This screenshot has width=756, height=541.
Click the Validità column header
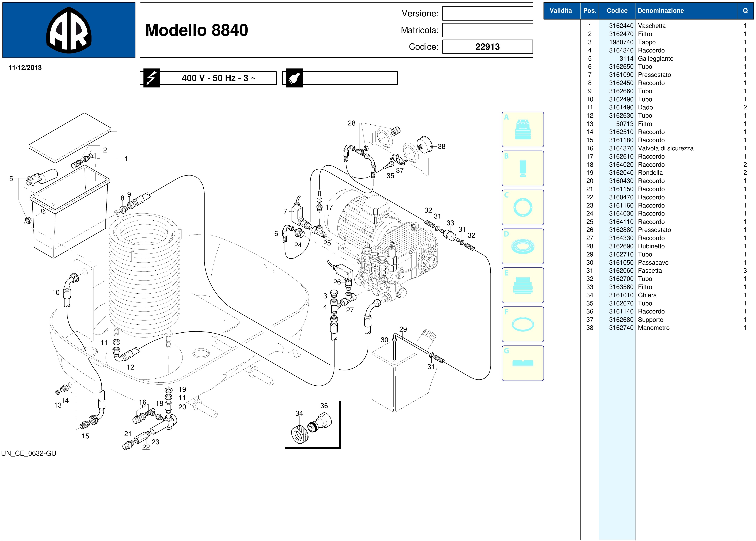click(x=560, y=11)
